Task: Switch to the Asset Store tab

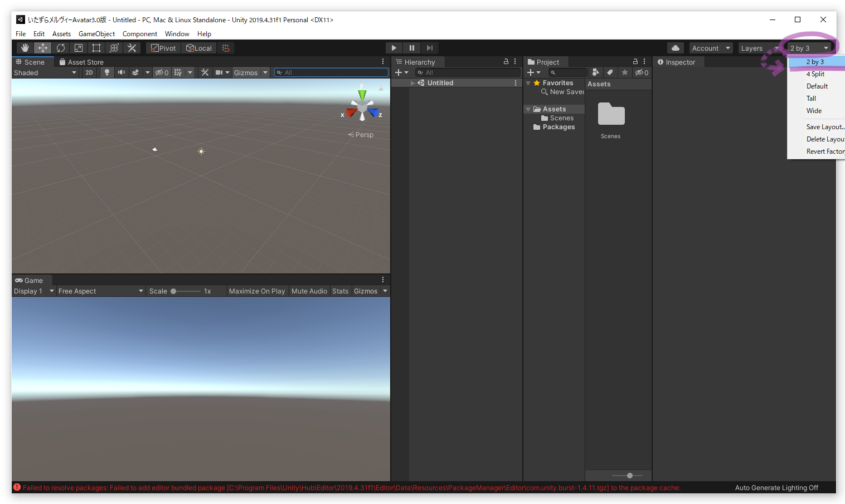Action: coord(81,62)
